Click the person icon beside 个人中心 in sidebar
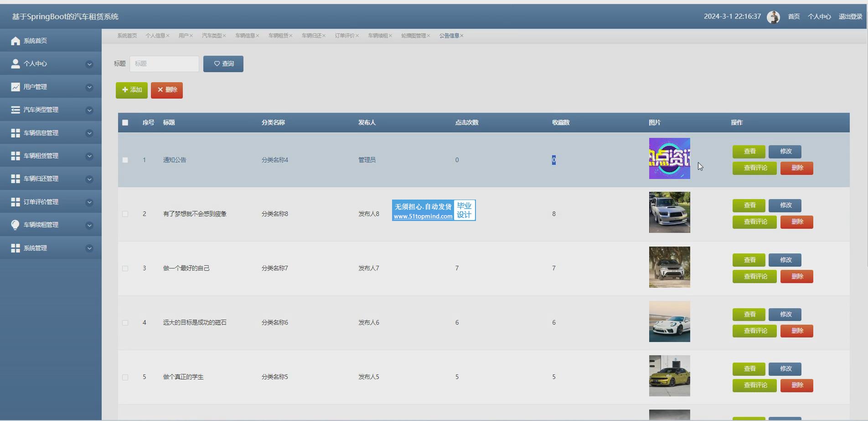Screen dimensions: 868x421 pos(15,64)
